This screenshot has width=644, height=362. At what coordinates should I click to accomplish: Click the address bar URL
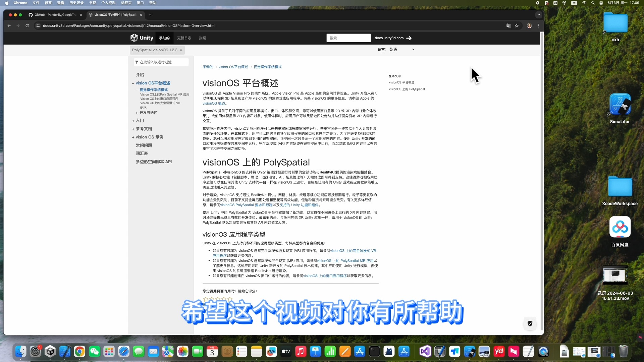pos(129,25)
